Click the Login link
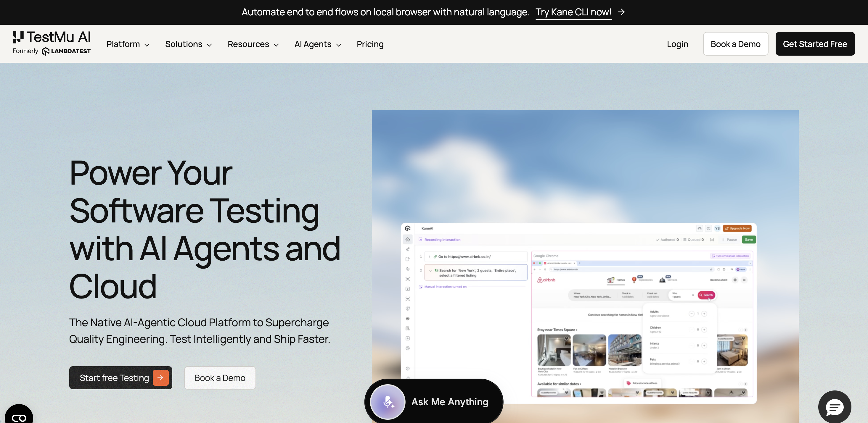 coord(677,44)
